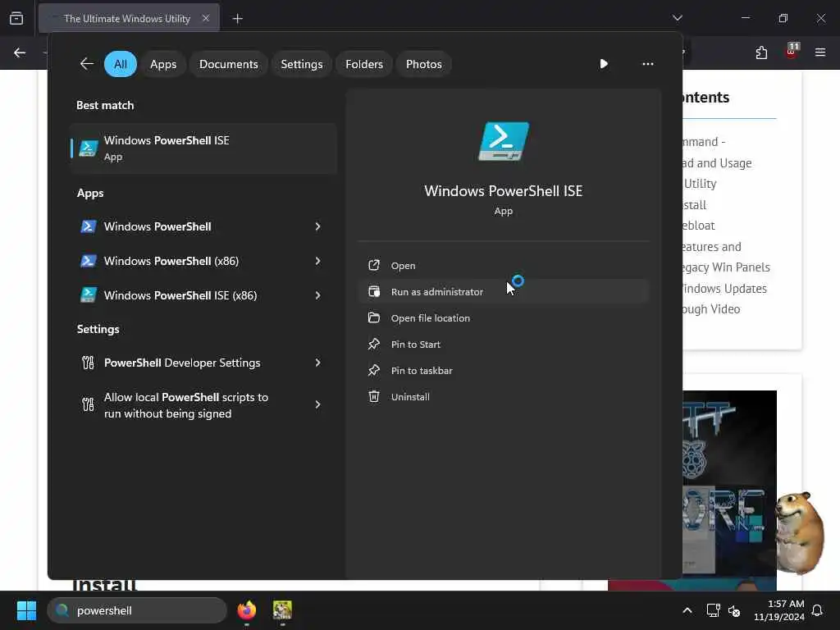This screenshot has width=840, height=630.
Task: Click the Pin to Start pin icon
Action: [x=374, y=344]
